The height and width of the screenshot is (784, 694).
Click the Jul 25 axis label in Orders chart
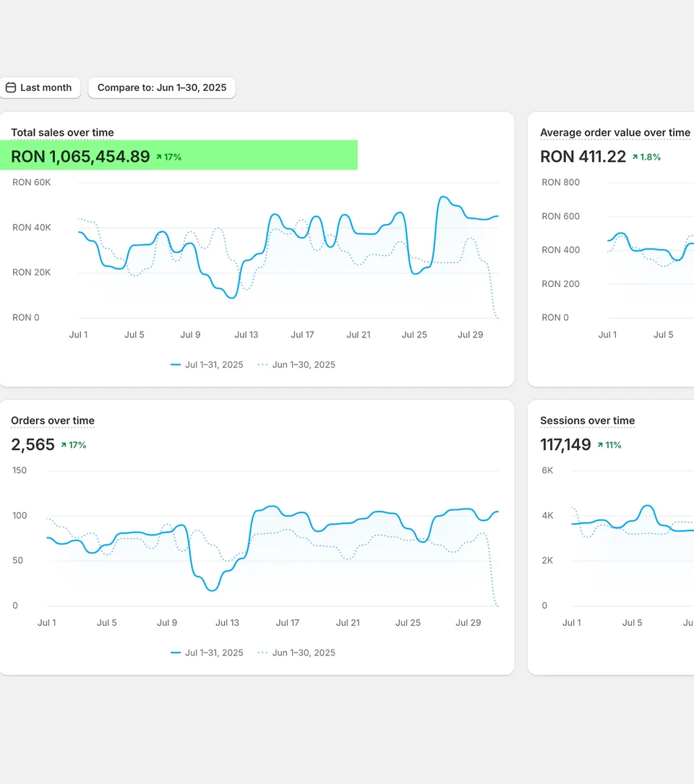pyautogui.click(x=408, y=623)
